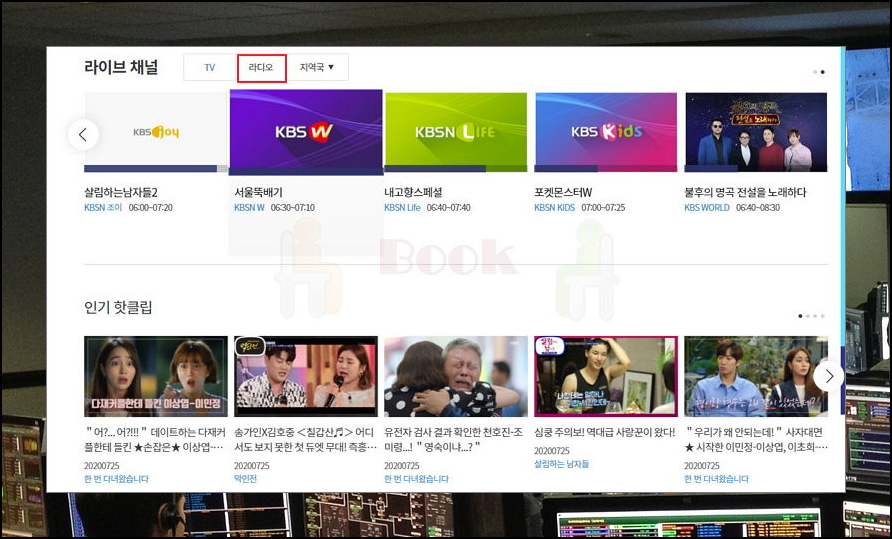Select second live channel page dot
Image resolution: width=892 pixels, height=539 pixels.
[x=823, y=72]
